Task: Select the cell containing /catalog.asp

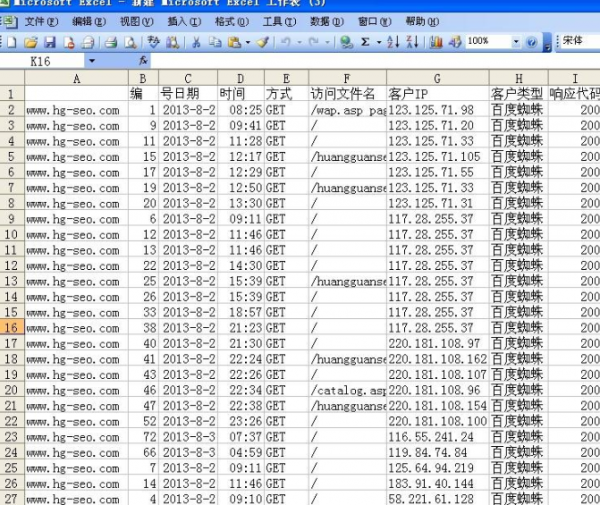Action: tap(347, 389)
